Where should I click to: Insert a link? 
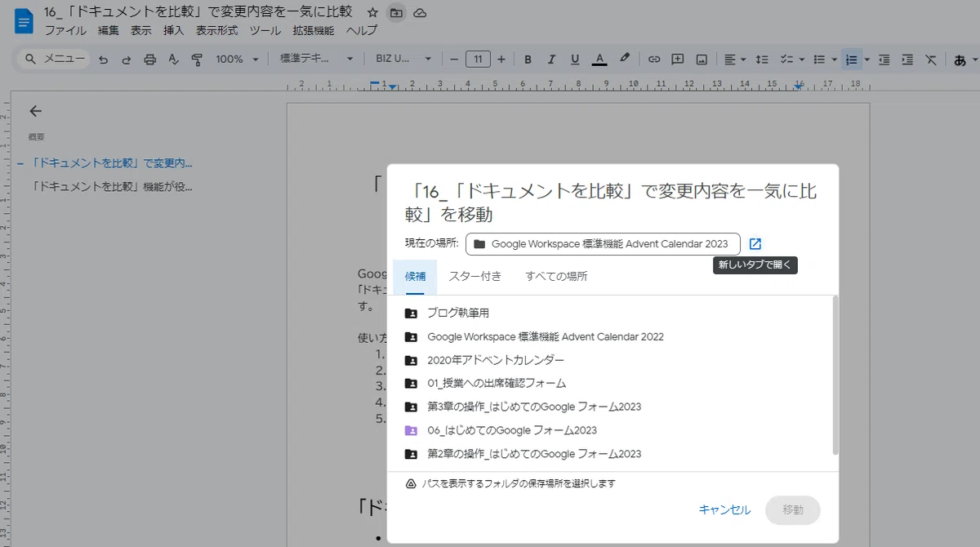[x=654, y=59]
